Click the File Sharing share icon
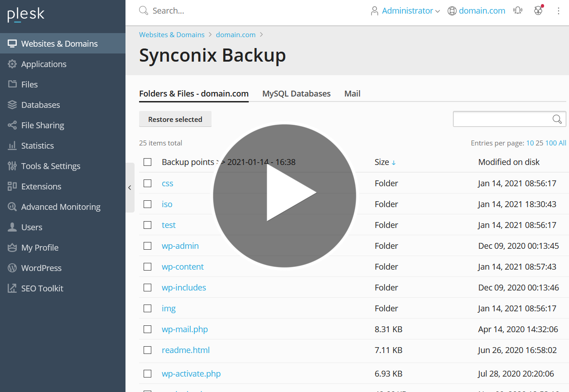Screen dimensions: 569x392 pyautogui.click(x=12, y=126)
